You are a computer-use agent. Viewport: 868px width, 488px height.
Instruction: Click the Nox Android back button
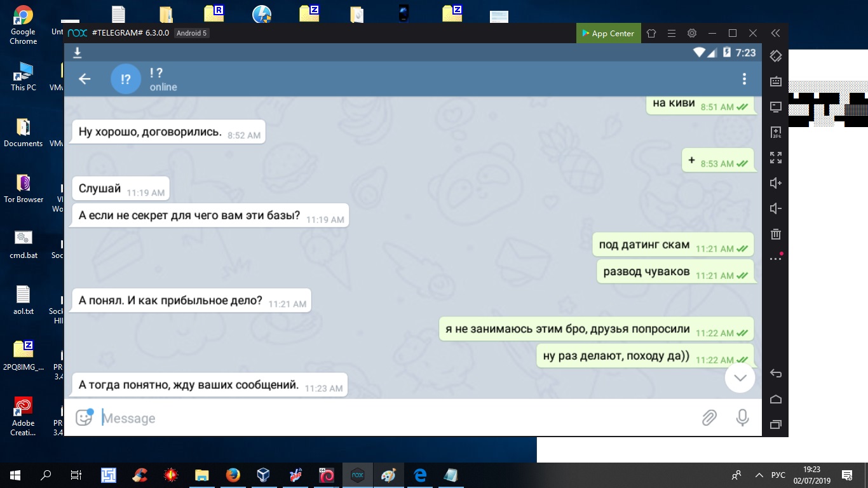[x=775, y=374]
